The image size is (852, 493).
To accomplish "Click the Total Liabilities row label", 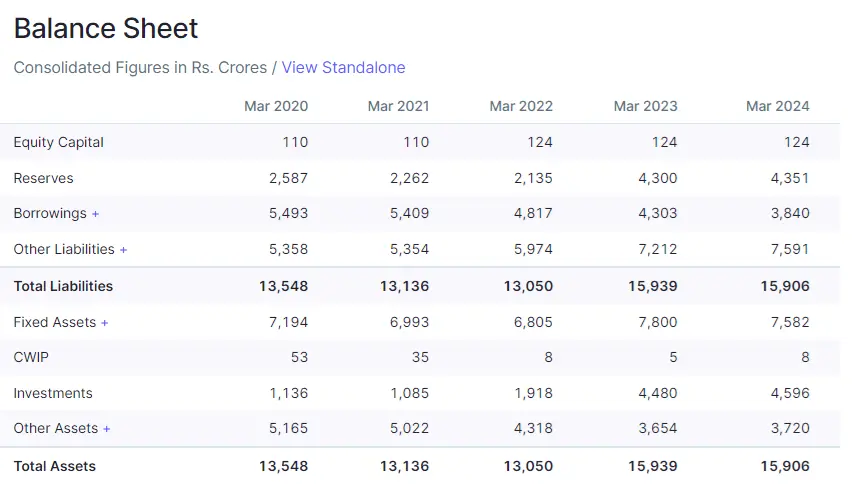I will [63, 286].
